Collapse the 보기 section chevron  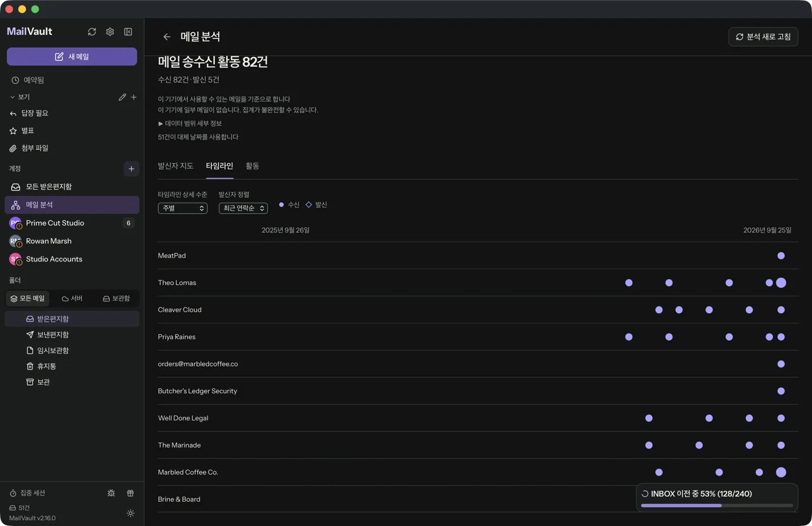(x=12, y=97)
